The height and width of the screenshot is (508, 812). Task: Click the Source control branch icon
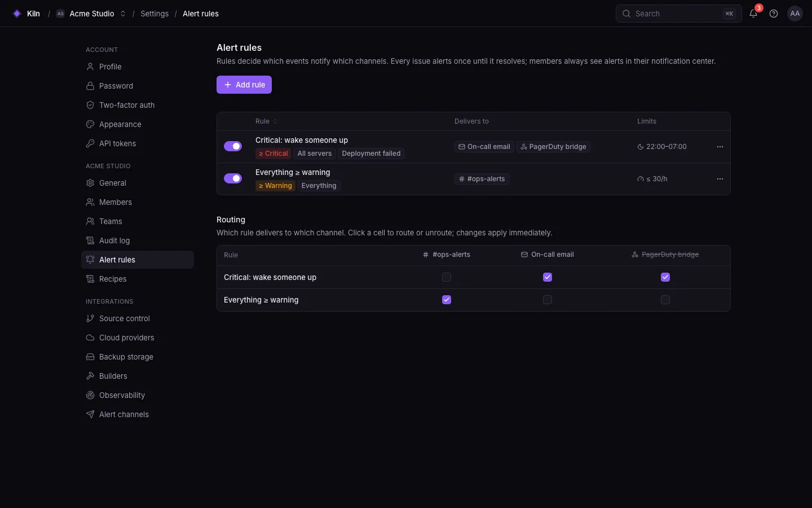[x=90, y=318]
